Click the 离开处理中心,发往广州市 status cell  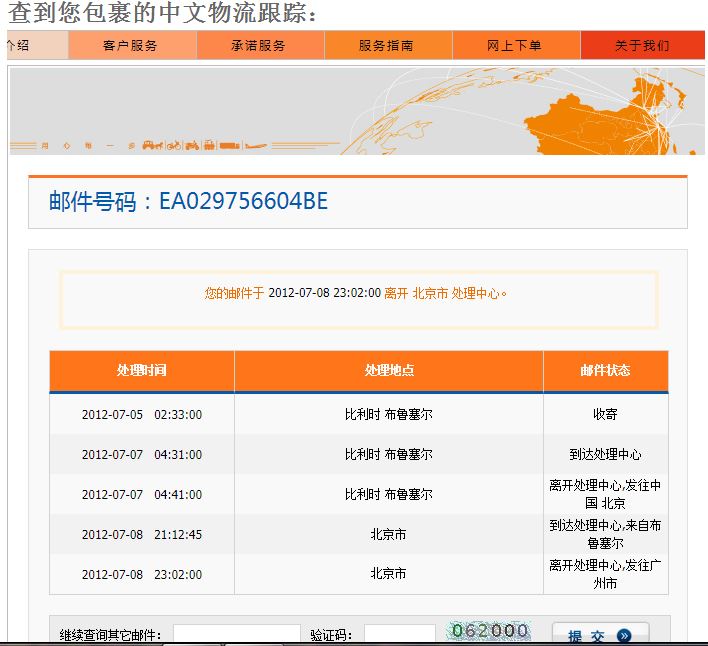coord(605,574)
